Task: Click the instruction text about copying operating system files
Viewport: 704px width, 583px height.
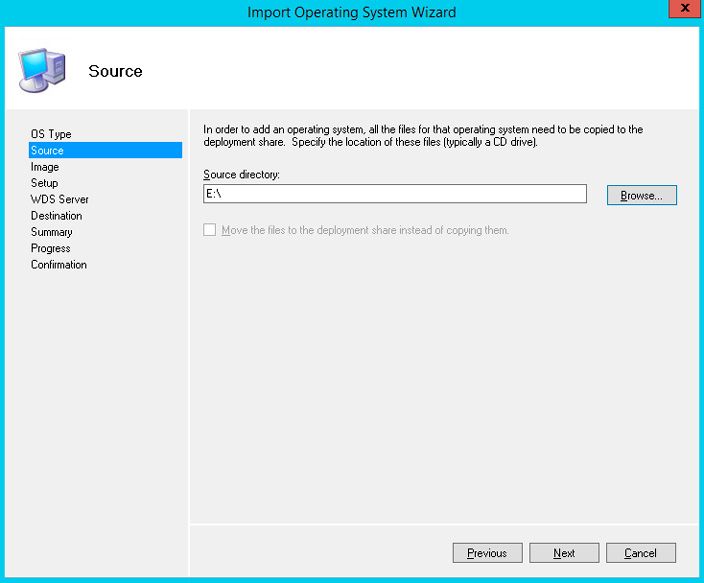Action: 423,136
